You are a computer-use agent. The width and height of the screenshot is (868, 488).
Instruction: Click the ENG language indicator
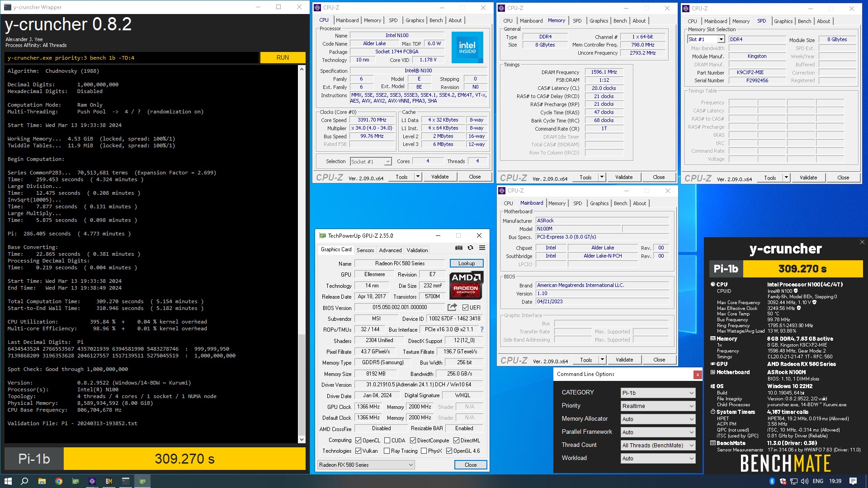click(818, 481)
